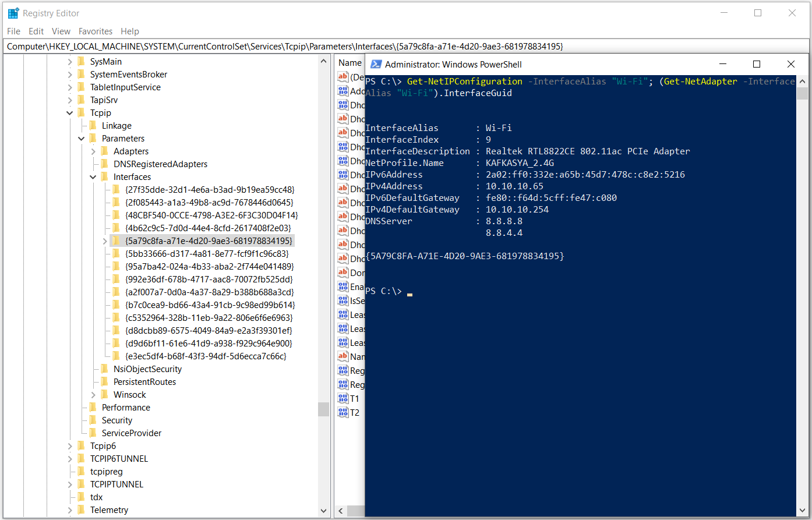Click the tree pane scrollbar thumb
This screenshot has width=812, height=520.
pyautogui.click(x=324, y=409)
